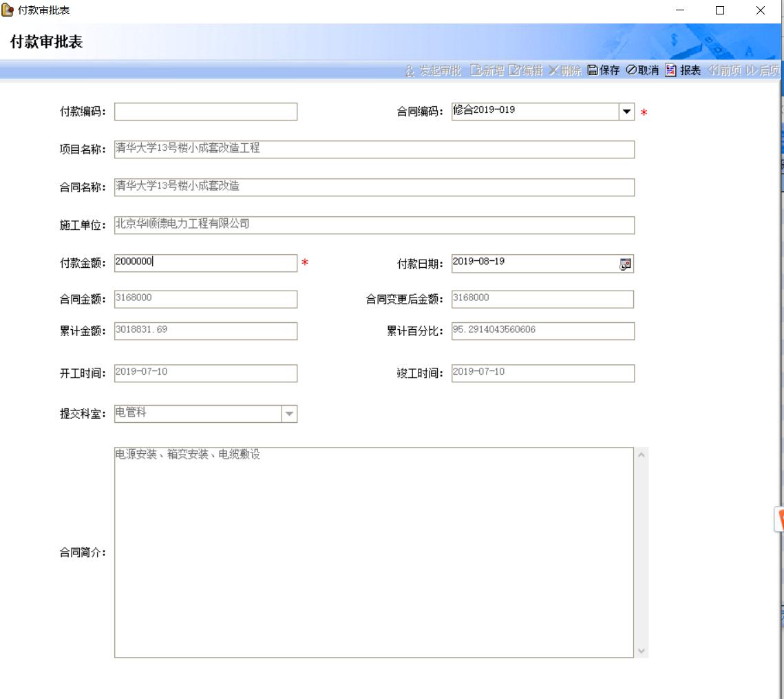Expand the 提交科室 dropdown arrow
Image resolution: width=784 pixels, height=699 pixels.
(290, 414)
